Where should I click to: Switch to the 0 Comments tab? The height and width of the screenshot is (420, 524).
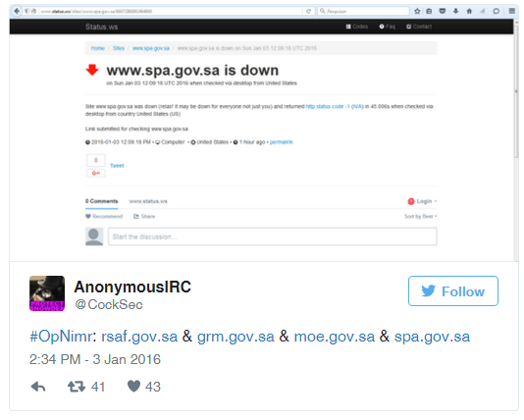pyautogui.click(x=102, y=201)
